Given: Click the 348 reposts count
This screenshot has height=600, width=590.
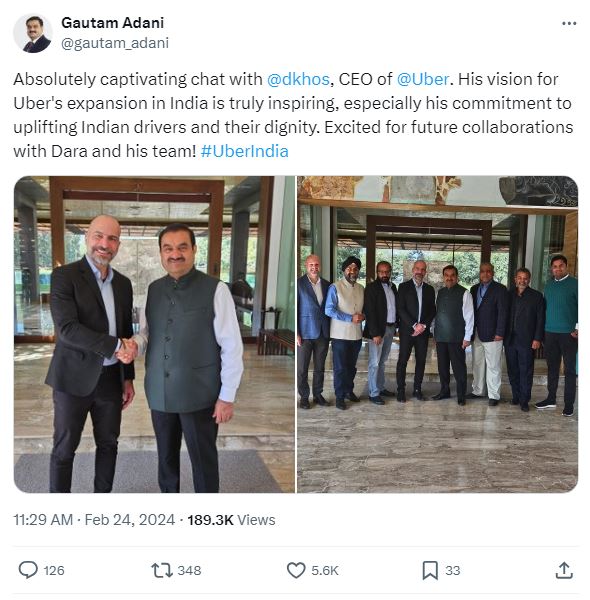Looking at the screenshot, I should pyautogui.click(x=189, y=570).
